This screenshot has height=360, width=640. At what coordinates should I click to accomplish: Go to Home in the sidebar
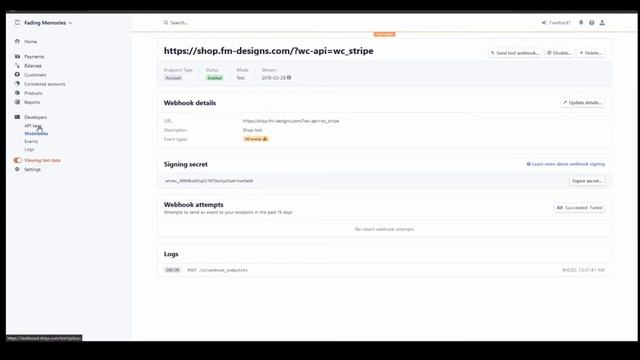point(30,42)
